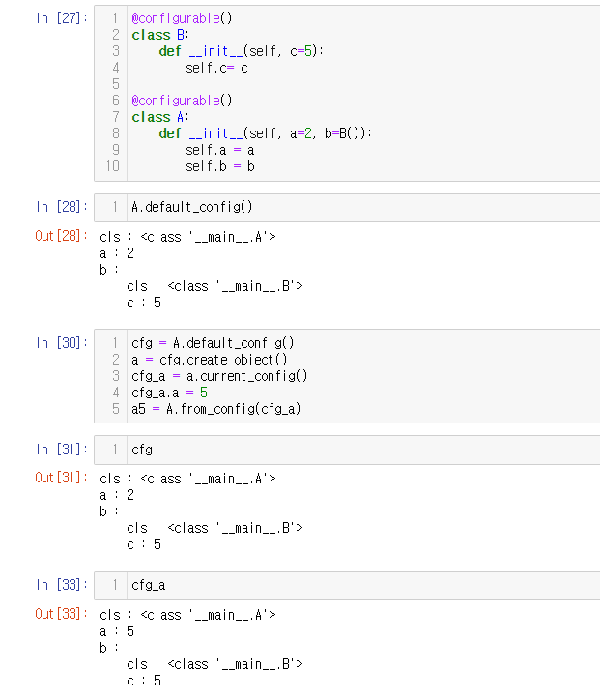
Task: Click the 'a : 2' line in Out[28]
Action: tap(117, 253)
